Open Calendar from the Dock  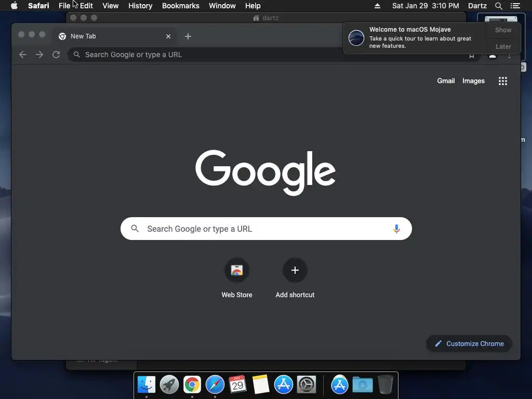click(237, 385)
